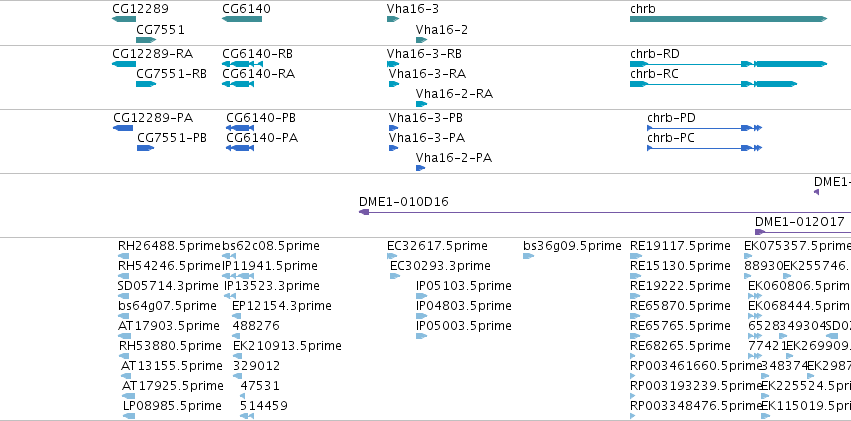Click the DME1-010D16 clone feature line
The height and width of the screenshot is (421, 851).
click(605, 212)
